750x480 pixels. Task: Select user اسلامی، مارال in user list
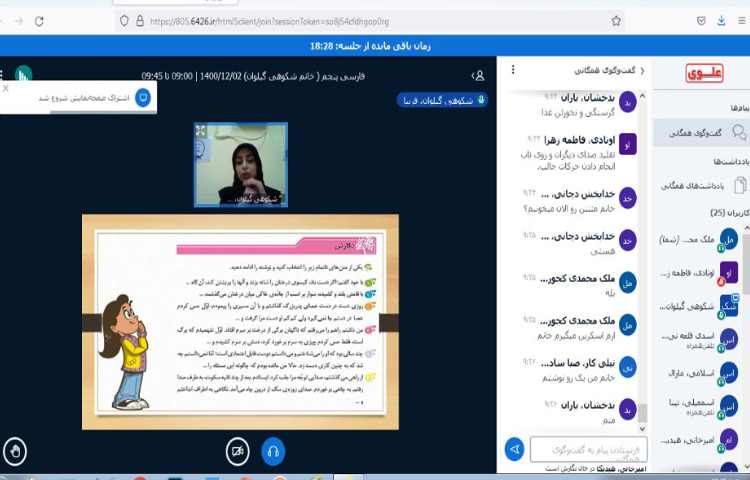tap(699, 373)
